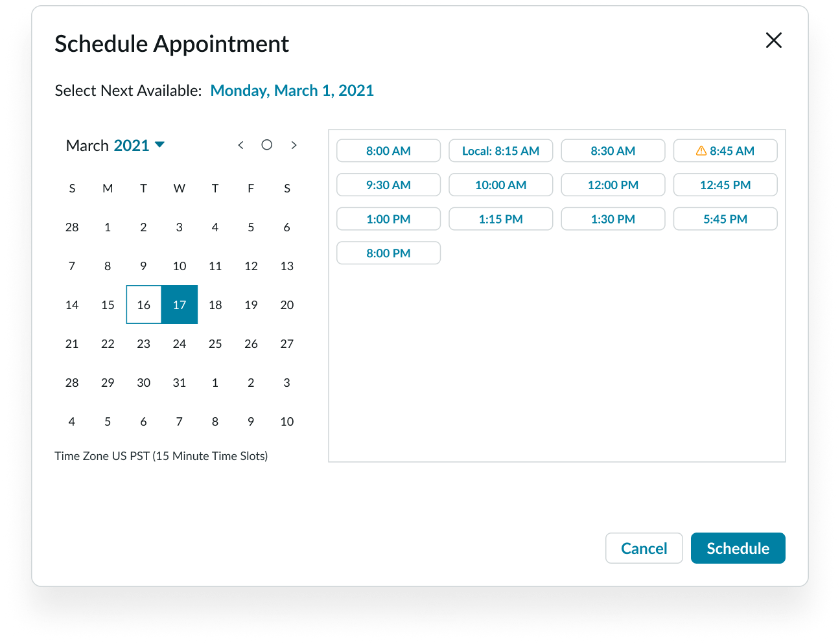Select the 10:00 AM slot

[500, 185]
